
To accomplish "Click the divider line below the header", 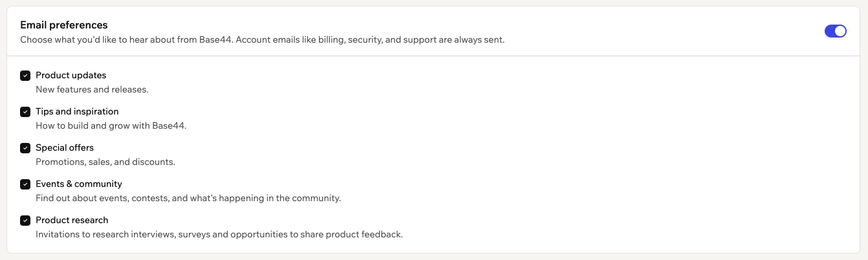I will 433,56.
